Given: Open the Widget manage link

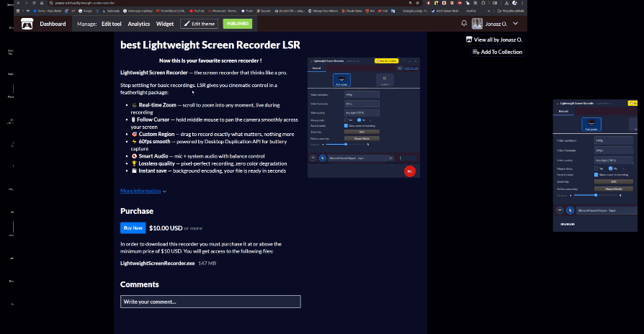Looking at the screenshot, I should click(165, 24).
